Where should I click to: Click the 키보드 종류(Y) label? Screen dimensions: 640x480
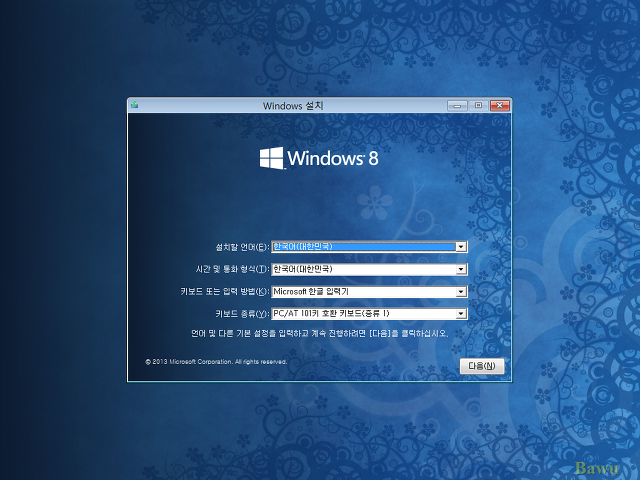[242, 313]
